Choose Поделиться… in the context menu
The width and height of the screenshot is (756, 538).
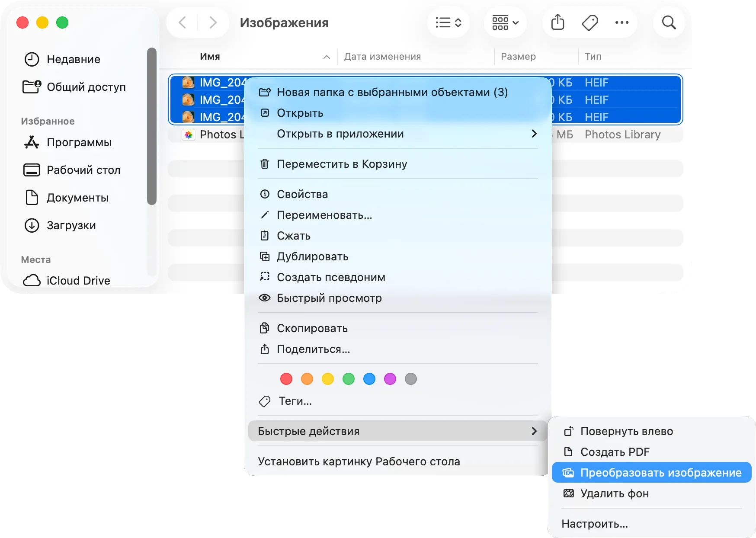click(398, 349)
